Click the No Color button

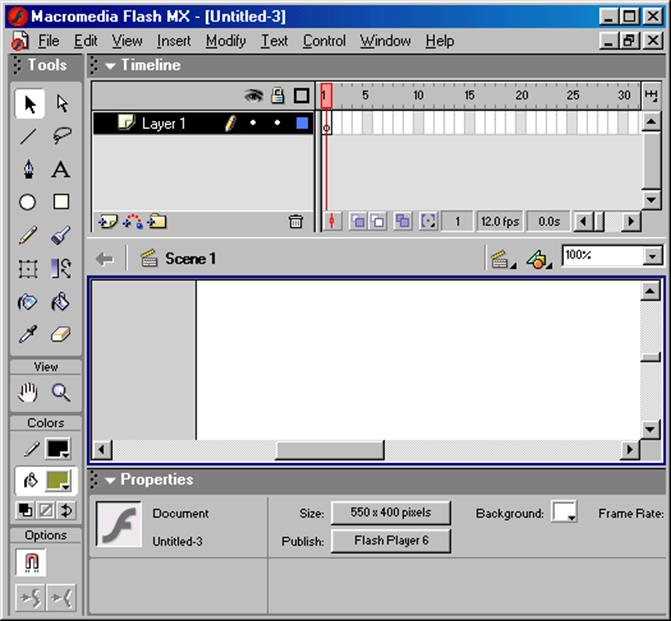coord(46,510)
